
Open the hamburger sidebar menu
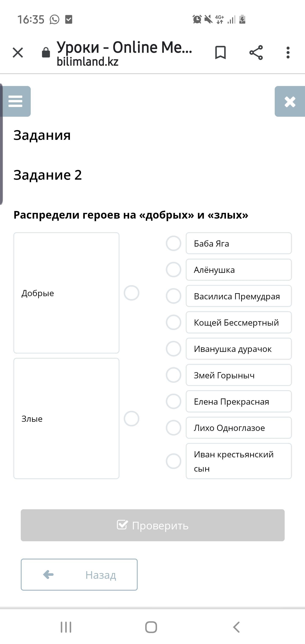pyautogui.click(x=15, y=101)
